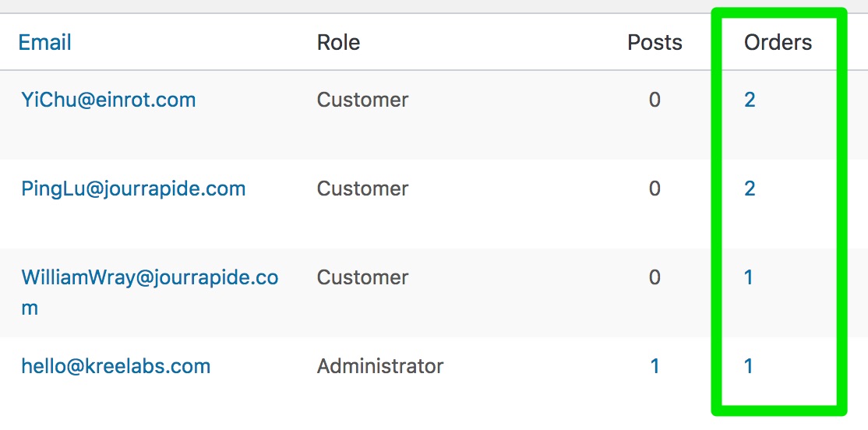View the 2 orders for PingLu
Image resolution: width=868 pixels, height=430 pixels.
tap(750, 189)
